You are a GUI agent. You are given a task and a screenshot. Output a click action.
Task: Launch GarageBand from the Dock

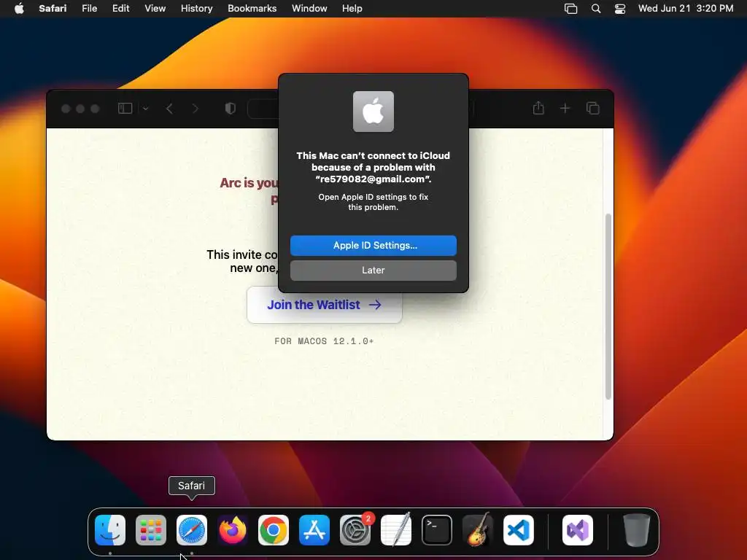[x=478, y=530]
